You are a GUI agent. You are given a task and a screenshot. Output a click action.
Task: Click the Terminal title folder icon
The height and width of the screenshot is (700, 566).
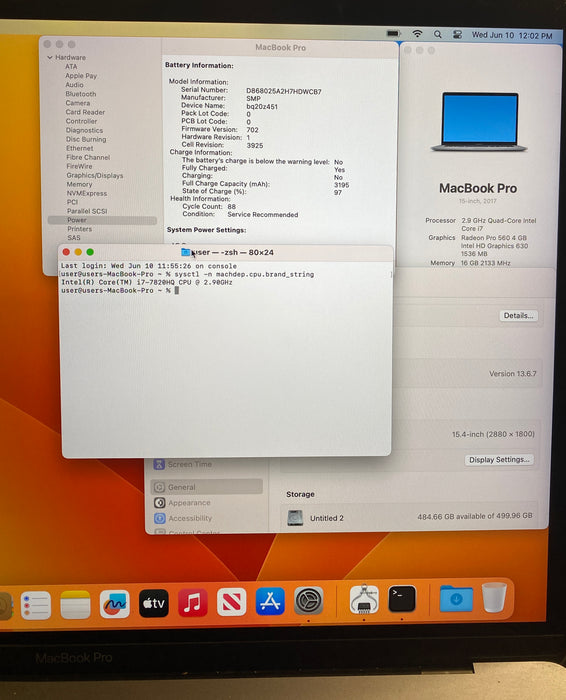[186, 252]
